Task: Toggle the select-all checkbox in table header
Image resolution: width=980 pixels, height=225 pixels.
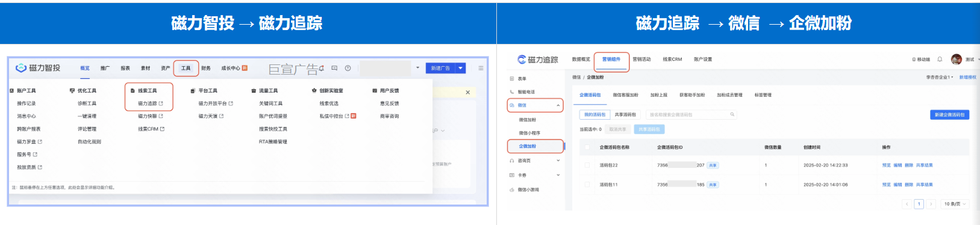Action: click(x=587, y=147)
